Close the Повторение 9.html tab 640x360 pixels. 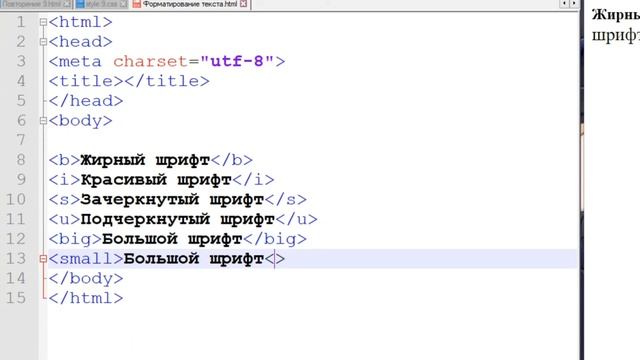[x=68, y=4]
